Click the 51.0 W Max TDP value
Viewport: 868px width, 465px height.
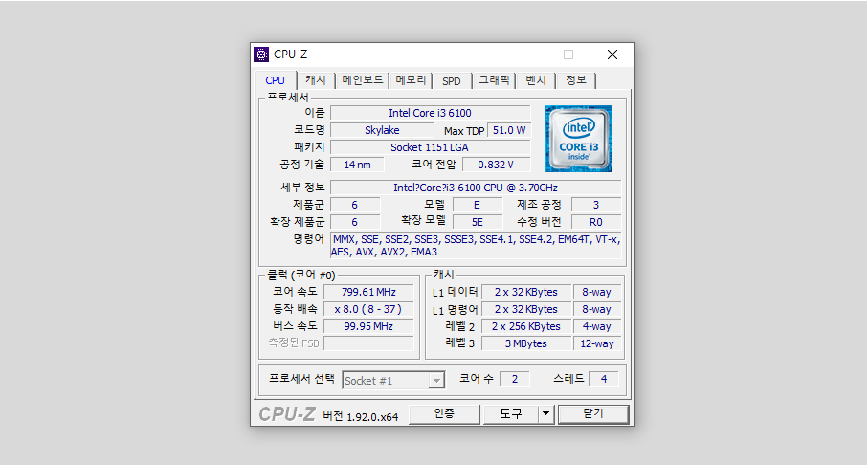[x=509, y=130]
